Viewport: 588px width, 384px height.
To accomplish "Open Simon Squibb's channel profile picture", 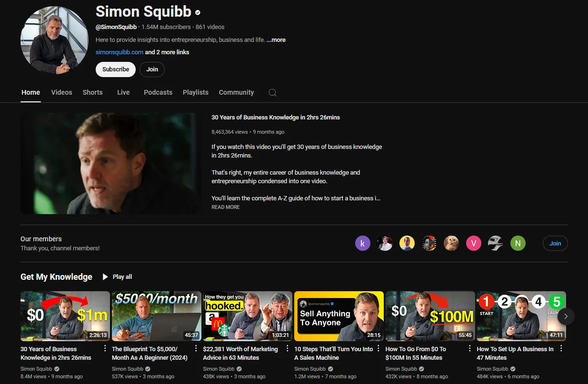I will tap(54, 40).
